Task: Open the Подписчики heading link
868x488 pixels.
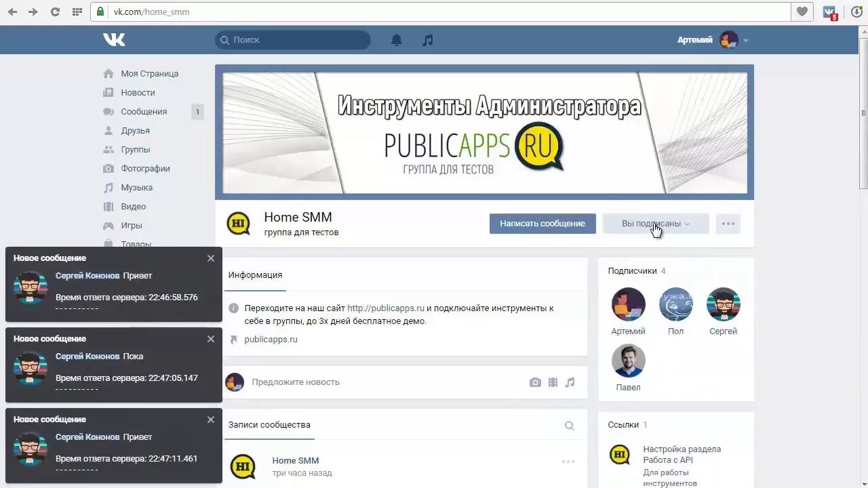Action: [632, 271]
